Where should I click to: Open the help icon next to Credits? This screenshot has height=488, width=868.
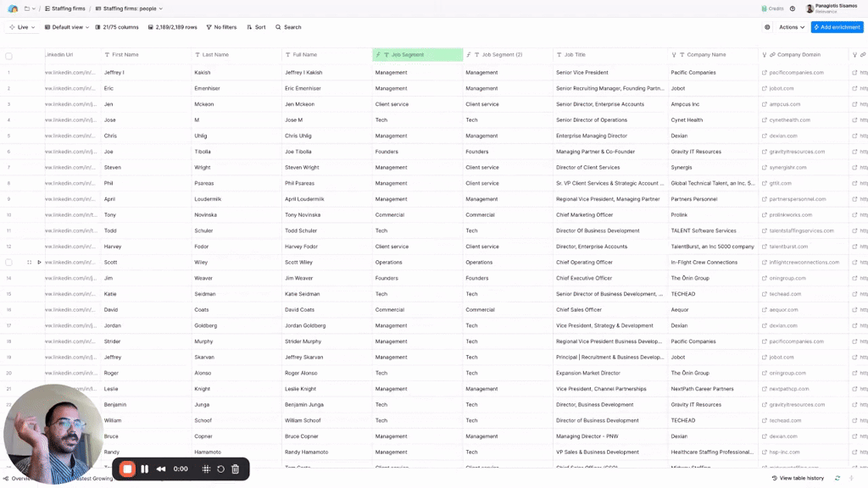pyautogui.click(x=793, y=8)
